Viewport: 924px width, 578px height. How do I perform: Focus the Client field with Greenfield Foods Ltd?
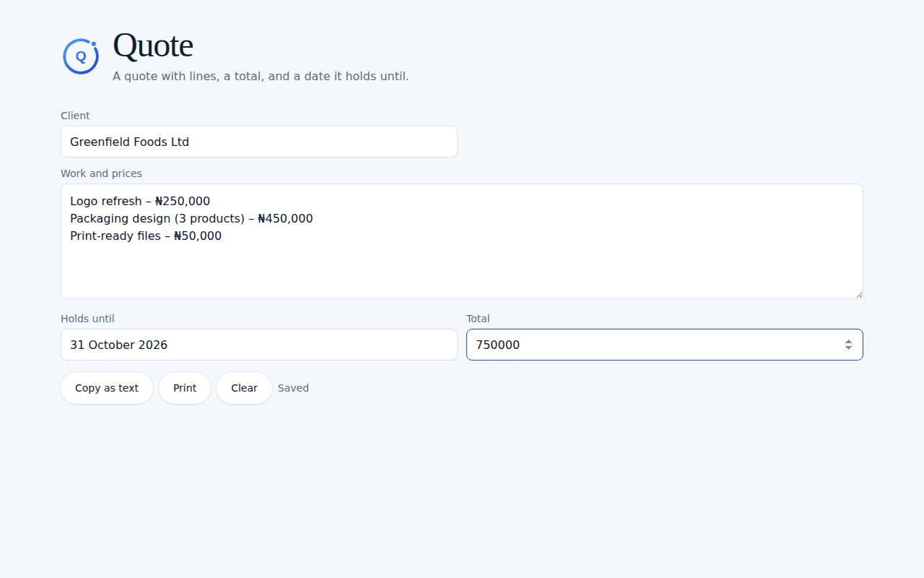[x=259, y=142]
